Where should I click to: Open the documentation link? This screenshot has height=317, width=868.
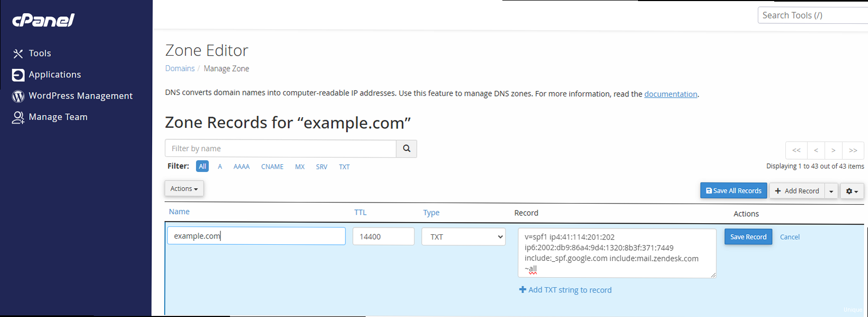670,94
